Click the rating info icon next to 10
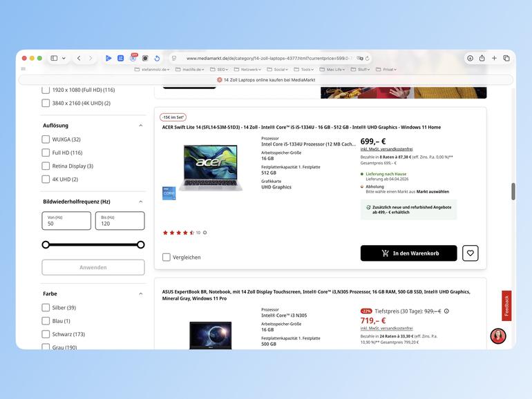Screen dimensions: 532x399 (x=205, y=233)
